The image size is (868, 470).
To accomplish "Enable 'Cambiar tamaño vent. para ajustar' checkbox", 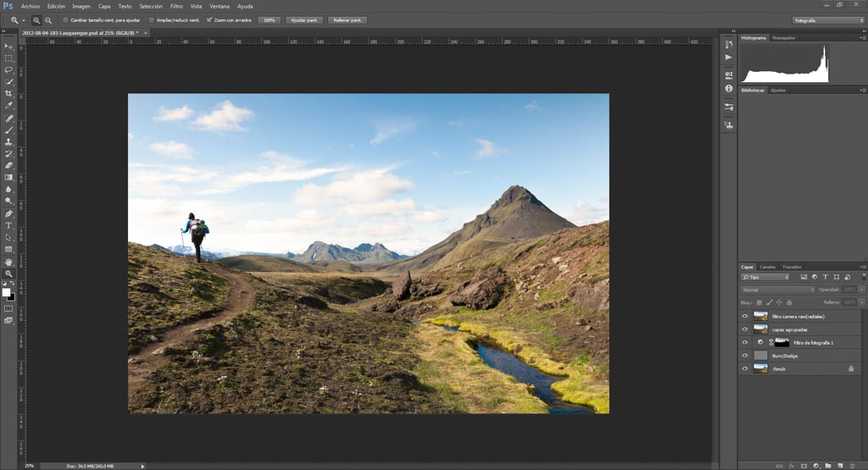I will pyautogui.click(x=66, y=19).
